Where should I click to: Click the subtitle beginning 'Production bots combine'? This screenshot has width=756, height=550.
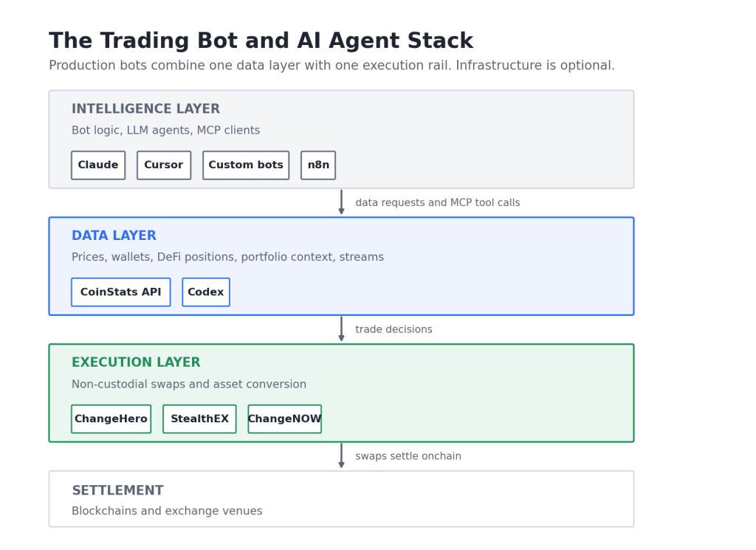pos(331,66)
